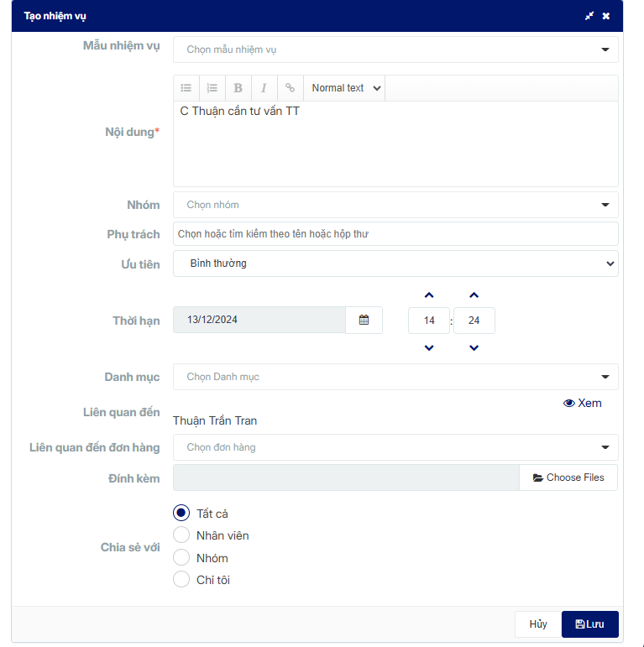
Task: Close the Tạo nhiệm vụ dialog
Action: [x=606, y=16]
